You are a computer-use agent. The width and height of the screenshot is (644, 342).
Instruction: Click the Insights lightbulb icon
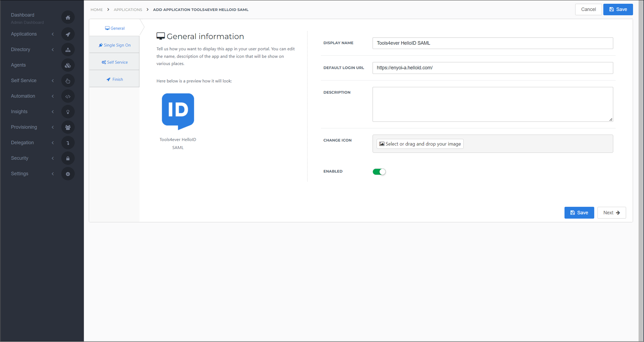click(x=68, y=112)
